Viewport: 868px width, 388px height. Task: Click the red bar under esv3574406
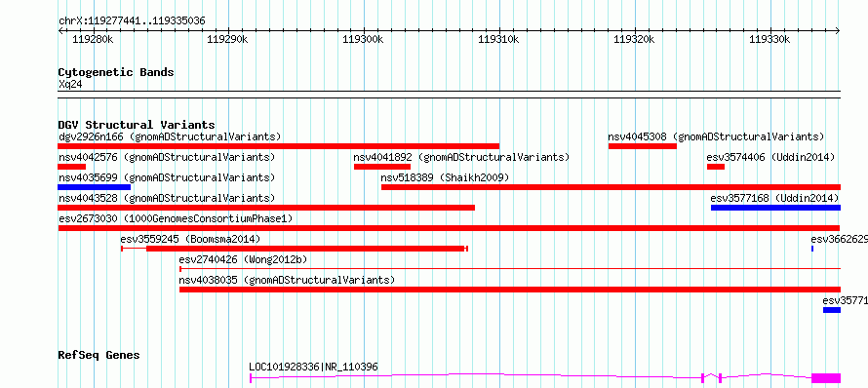[716, 167]
